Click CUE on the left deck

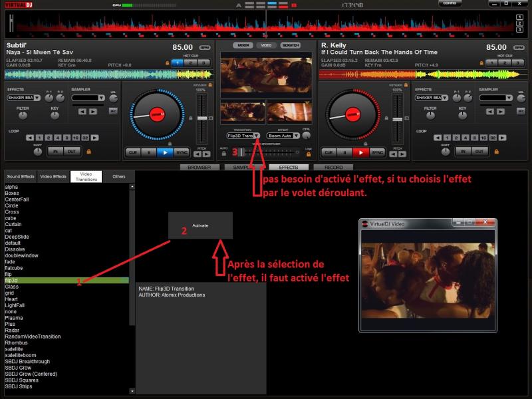(133, 152)
